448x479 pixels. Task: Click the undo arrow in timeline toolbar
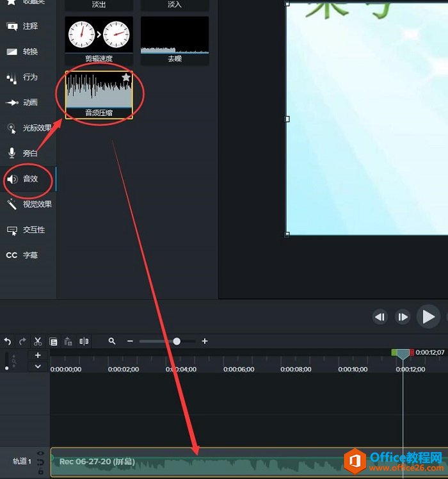[8, 341]
